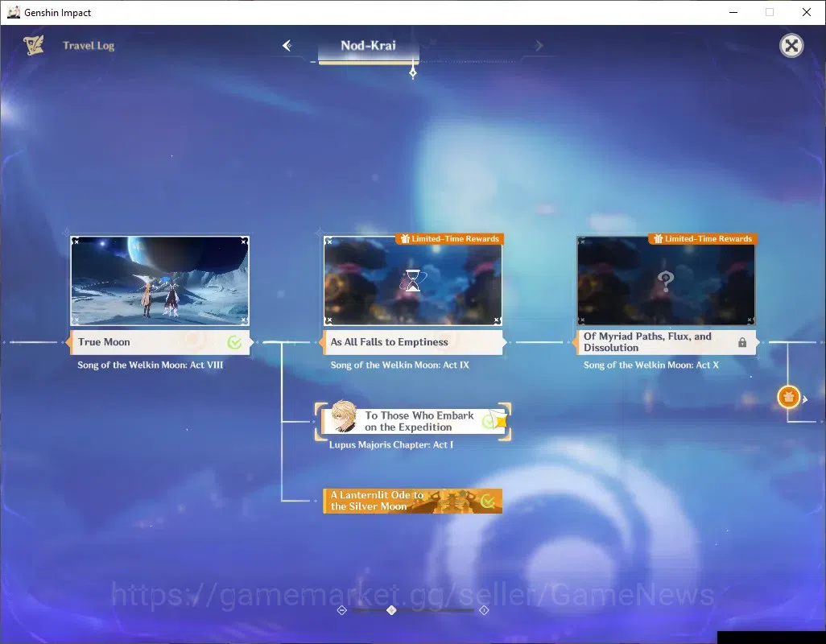The width and height of the screenshot is (826, 644).
Task: Open the As All Falls to Emptiness thumbnail
Action: [412, 281]
